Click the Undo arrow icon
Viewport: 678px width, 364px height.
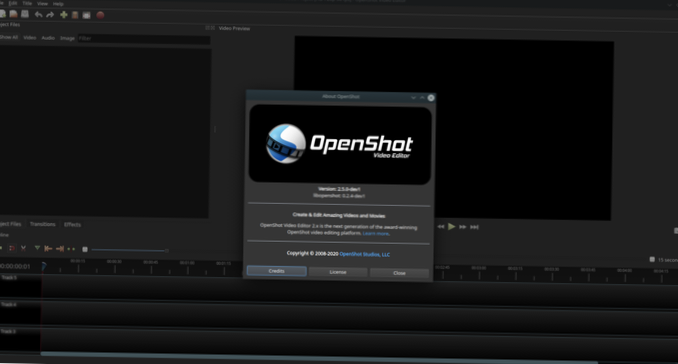point(38,15)
